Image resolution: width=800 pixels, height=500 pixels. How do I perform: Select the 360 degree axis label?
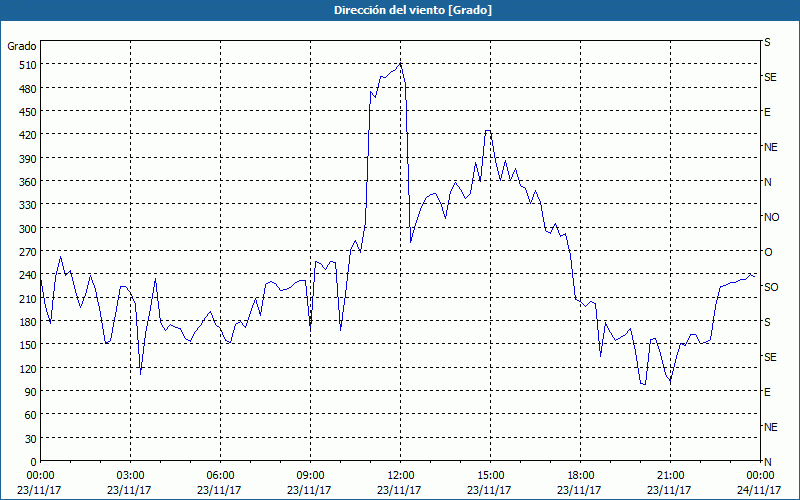point(28,182)
